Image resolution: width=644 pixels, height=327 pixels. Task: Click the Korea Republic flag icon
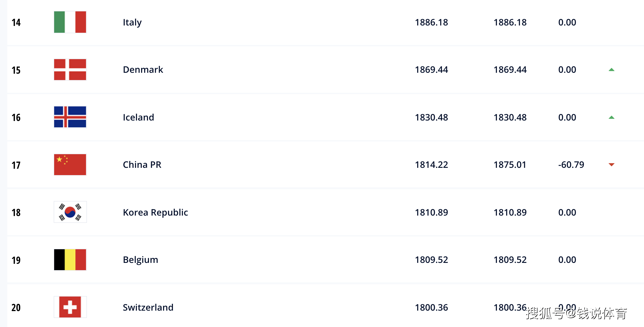pos(70,212)
